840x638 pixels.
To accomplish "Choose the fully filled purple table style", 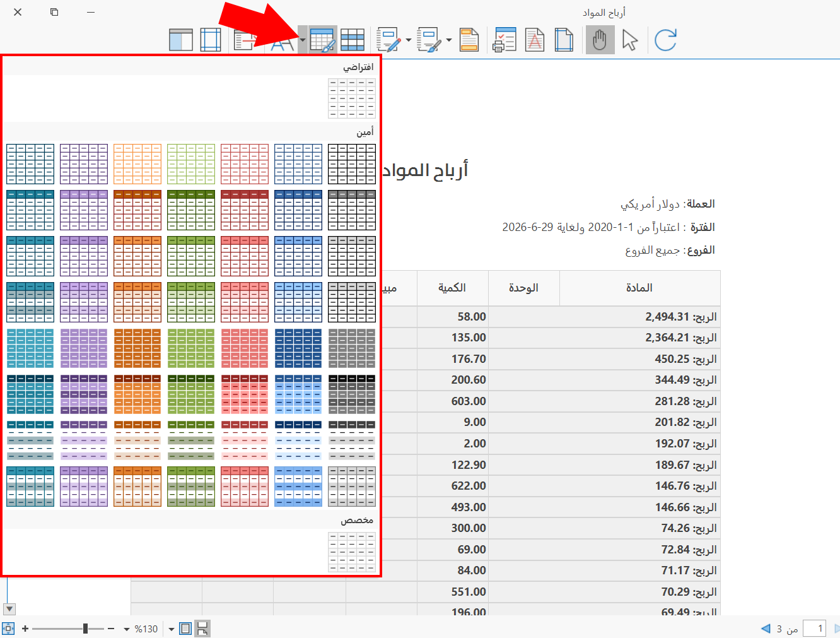I will pos(84,348).
